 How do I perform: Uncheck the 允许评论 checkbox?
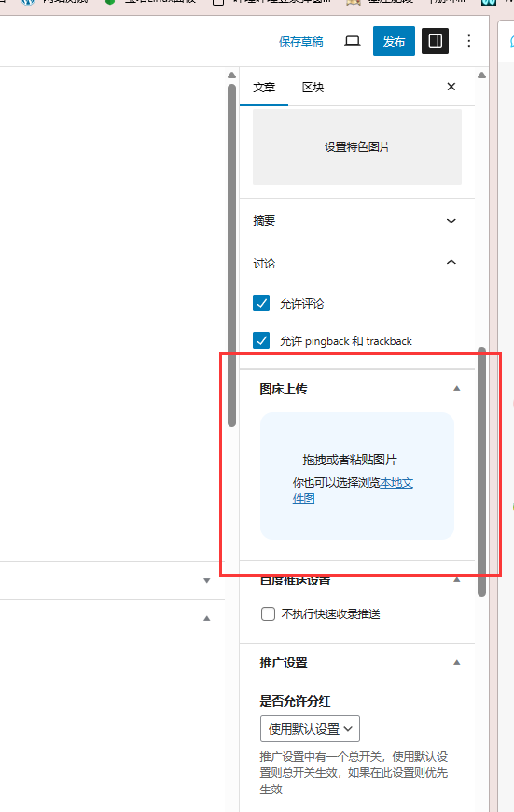tap(261, 303)
